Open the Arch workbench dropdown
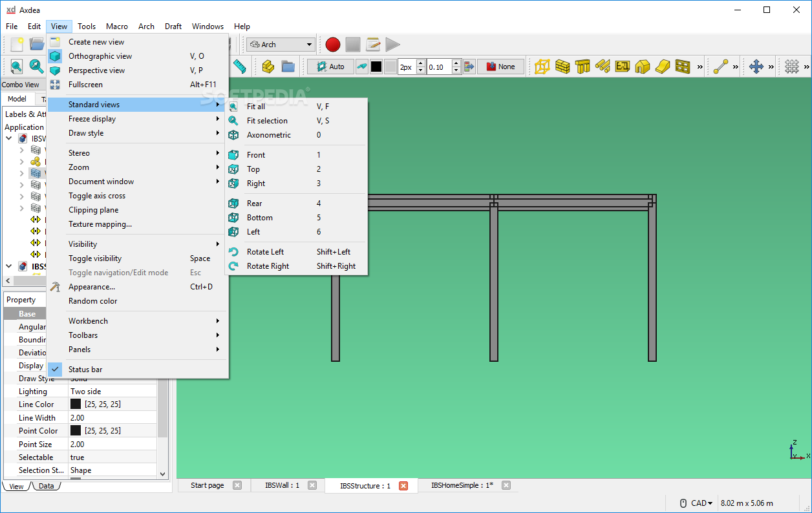 [280, 45]
